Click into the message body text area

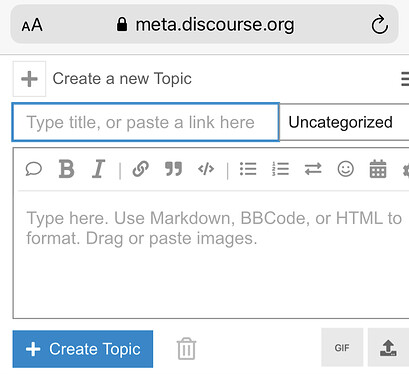pyautogui.click(x=211, y=255)
